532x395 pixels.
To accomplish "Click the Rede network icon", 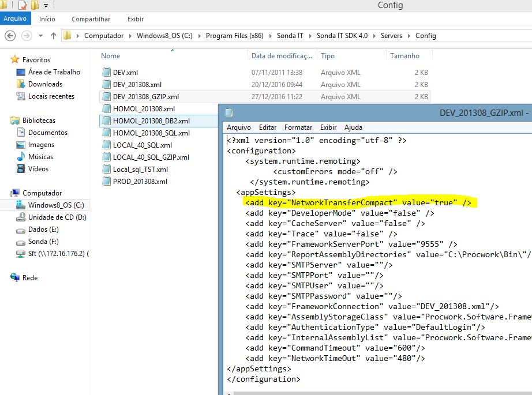I will tap(15, 278).
